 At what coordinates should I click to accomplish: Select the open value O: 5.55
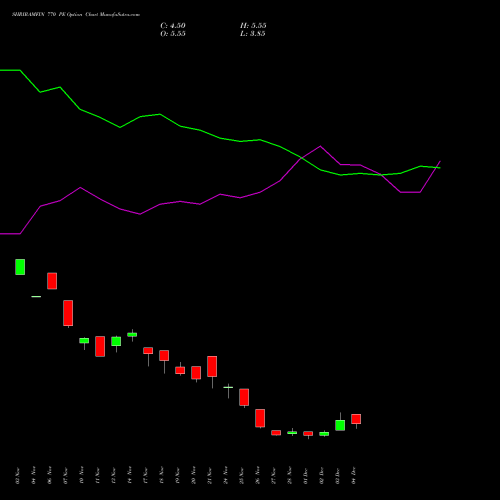coord(173,34)
